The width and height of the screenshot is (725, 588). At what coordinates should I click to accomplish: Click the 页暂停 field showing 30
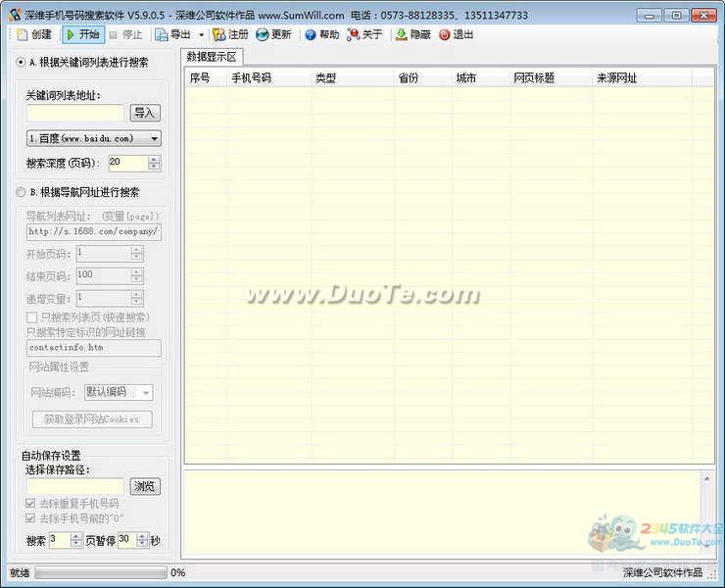point(127,540)
